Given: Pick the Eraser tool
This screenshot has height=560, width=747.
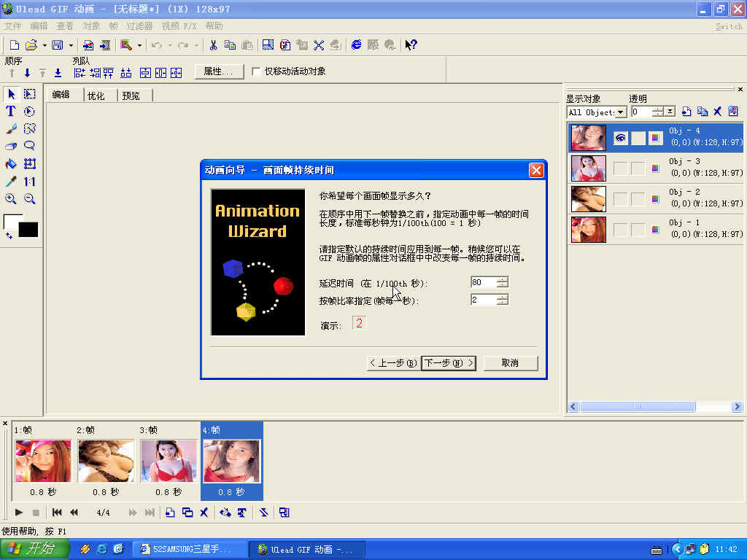Looking at the screenshot, I should point(10,145).
